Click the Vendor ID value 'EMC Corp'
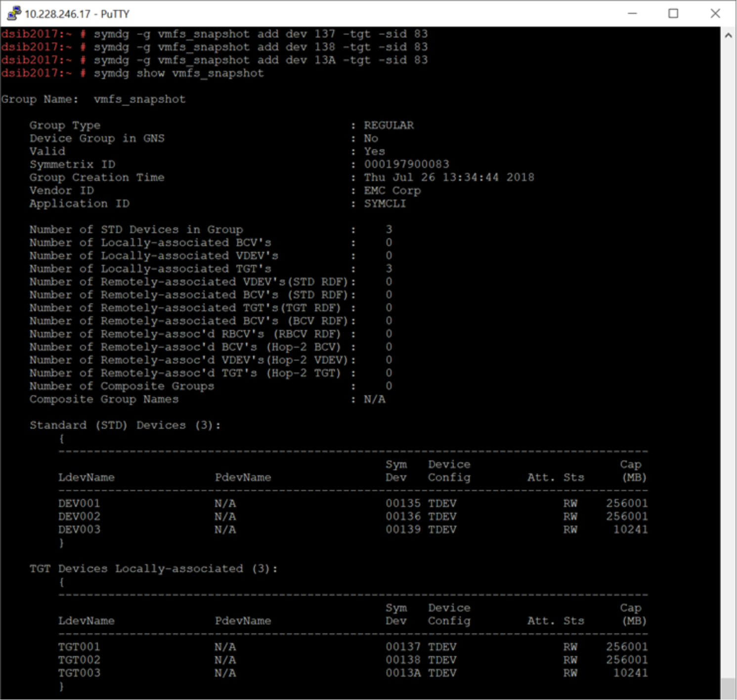 [392, 191]
